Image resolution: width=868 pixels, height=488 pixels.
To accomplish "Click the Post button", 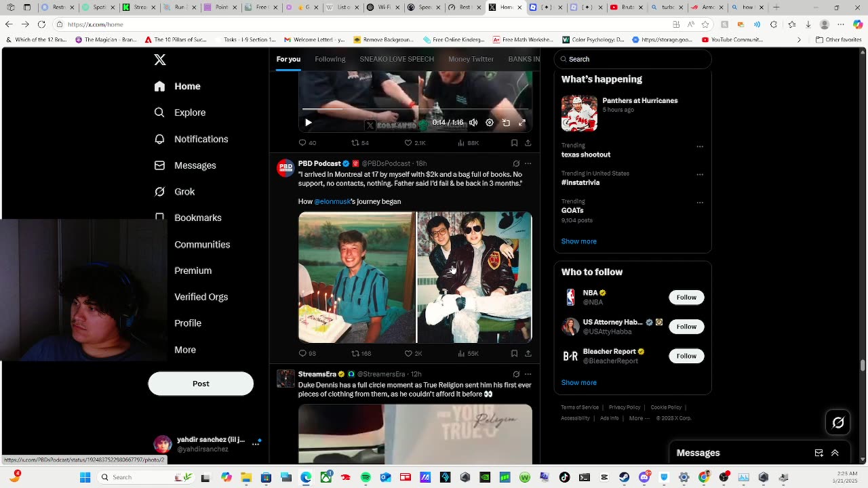I will pos(201,384).
